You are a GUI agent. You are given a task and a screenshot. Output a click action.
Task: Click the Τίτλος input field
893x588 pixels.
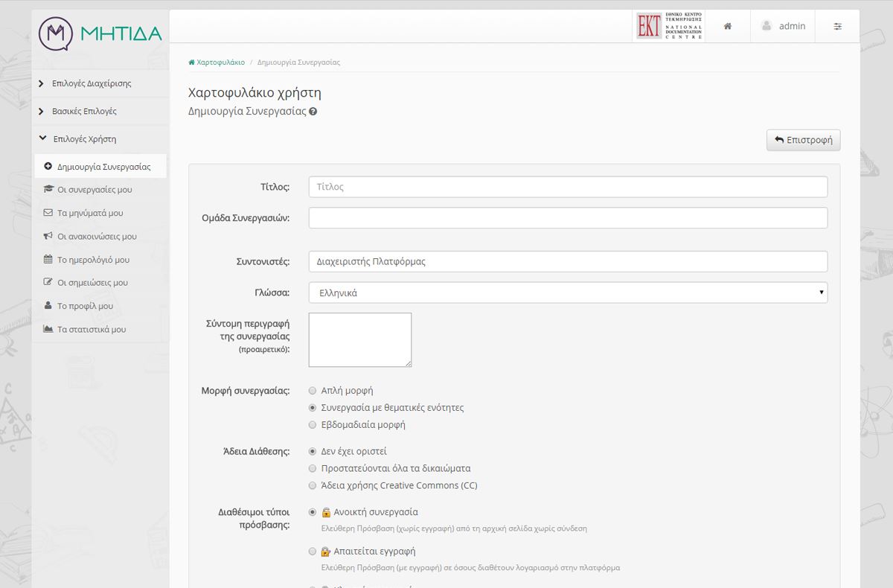[567, 187]
